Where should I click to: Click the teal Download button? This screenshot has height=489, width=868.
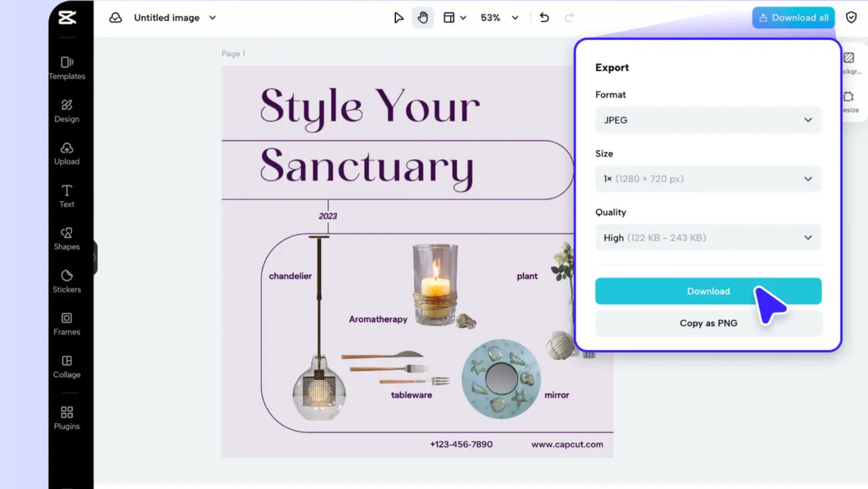708,291
